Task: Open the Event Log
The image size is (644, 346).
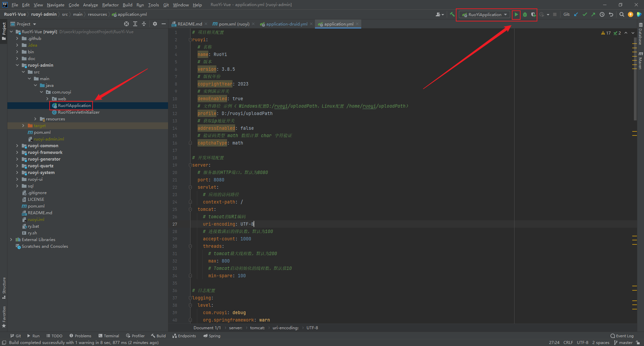Action: pyautogui.click(x=622, y=336)
